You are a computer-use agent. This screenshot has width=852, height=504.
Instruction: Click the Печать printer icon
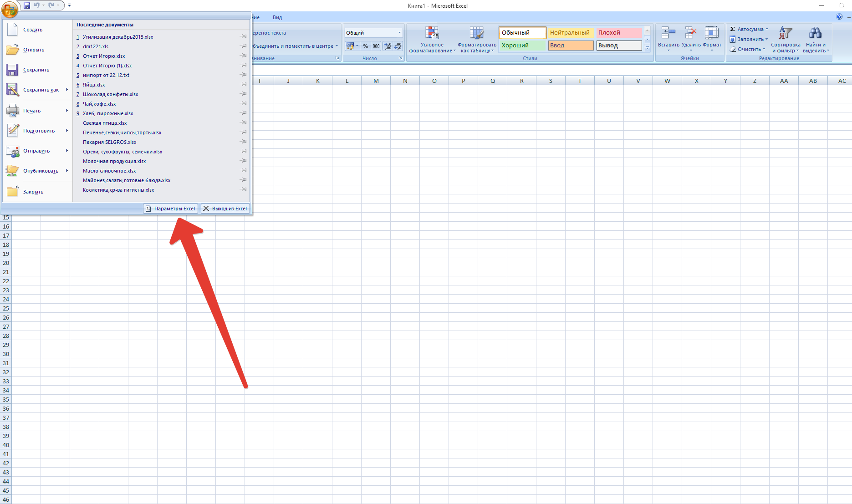coord(12,111)
